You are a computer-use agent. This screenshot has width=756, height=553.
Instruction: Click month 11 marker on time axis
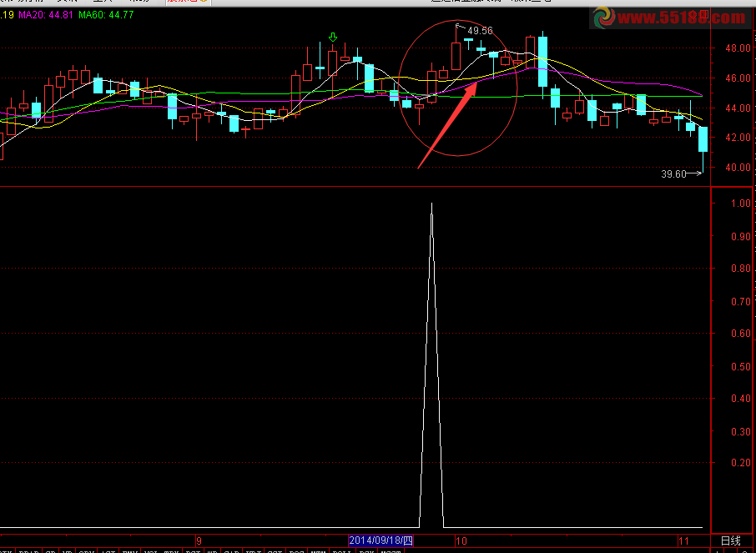pyautogui.click(x=683, y=540)
